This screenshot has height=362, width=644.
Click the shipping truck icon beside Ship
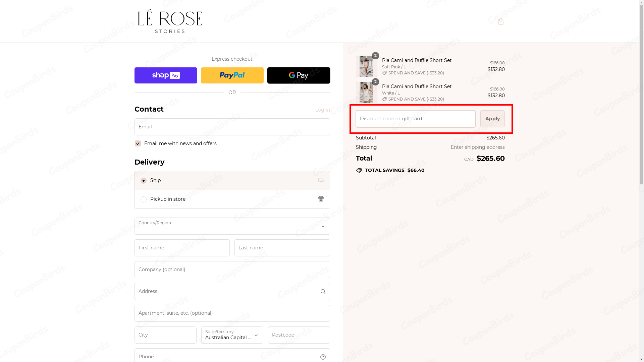click(x=321, y=180)
